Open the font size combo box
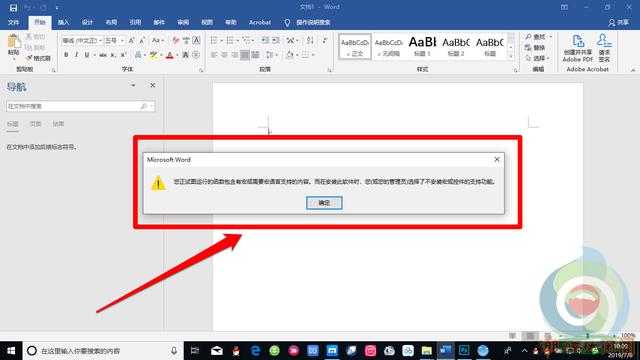Image resolution: width=640 pixels, height=360 pixels. pos(114,40)
